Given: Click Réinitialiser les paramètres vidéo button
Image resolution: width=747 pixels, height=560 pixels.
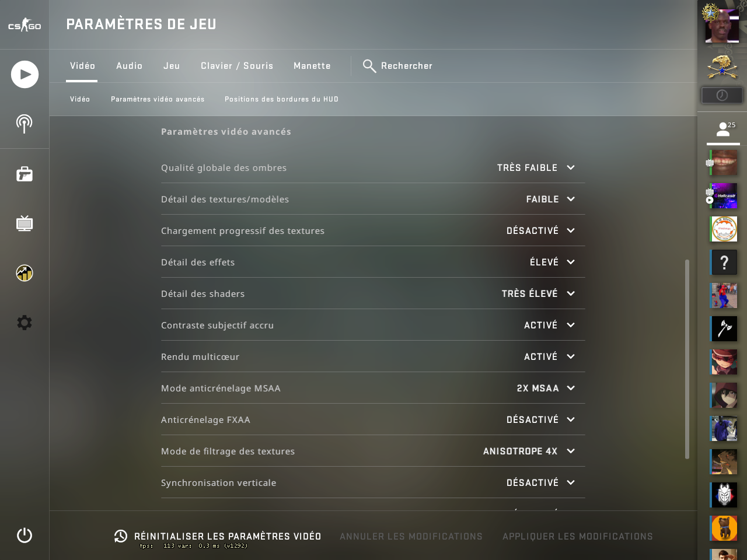Looking at the screenshot, I should (x=218, y=536).
